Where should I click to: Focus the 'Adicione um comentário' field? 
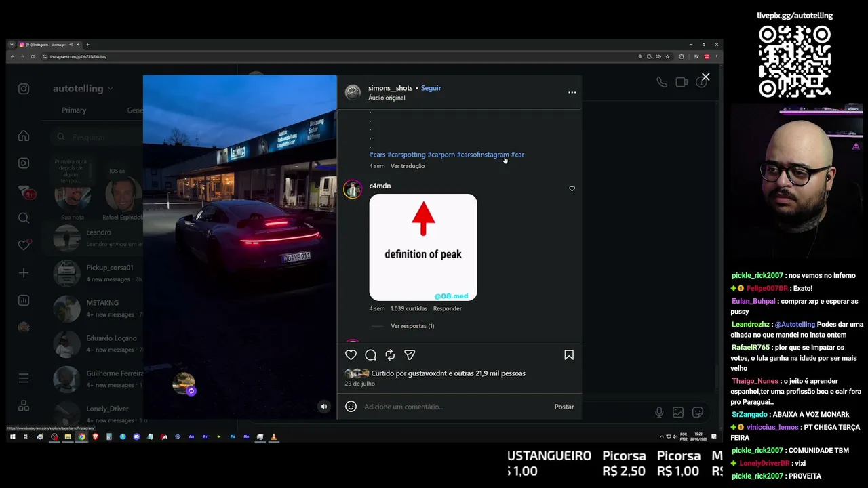tap(456, 407)
